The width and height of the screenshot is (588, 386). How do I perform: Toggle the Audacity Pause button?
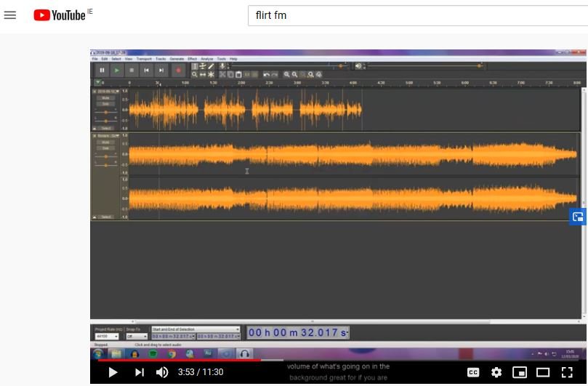[x=102, y=70]
